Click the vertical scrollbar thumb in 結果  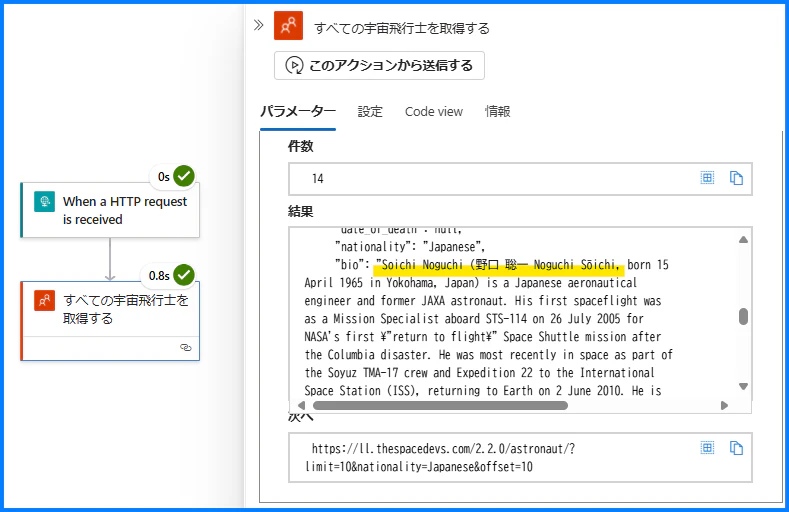743,317
